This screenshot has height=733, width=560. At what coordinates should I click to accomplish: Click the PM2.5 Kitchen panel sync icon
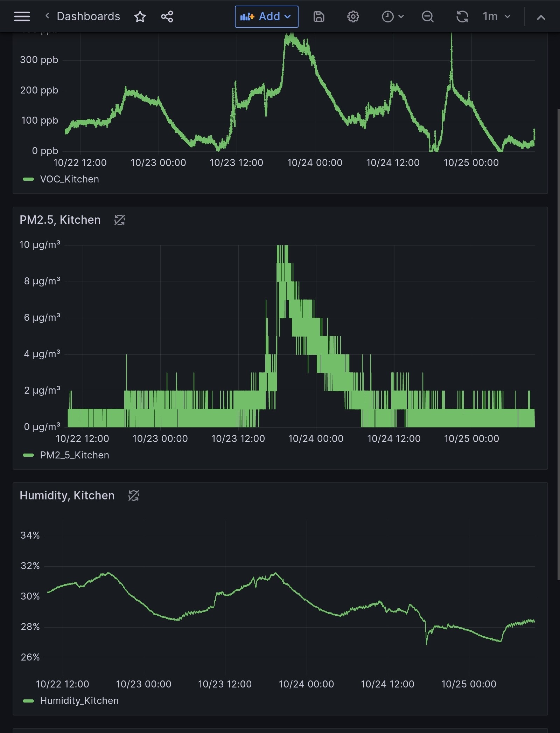point(119,220)
